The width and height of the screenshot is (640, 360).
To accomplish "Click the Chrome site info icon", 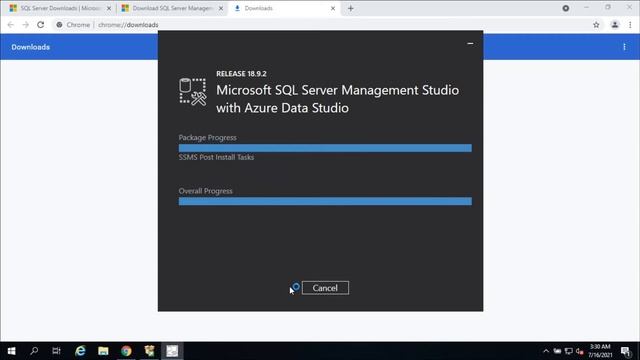I will tap(60, 25).
